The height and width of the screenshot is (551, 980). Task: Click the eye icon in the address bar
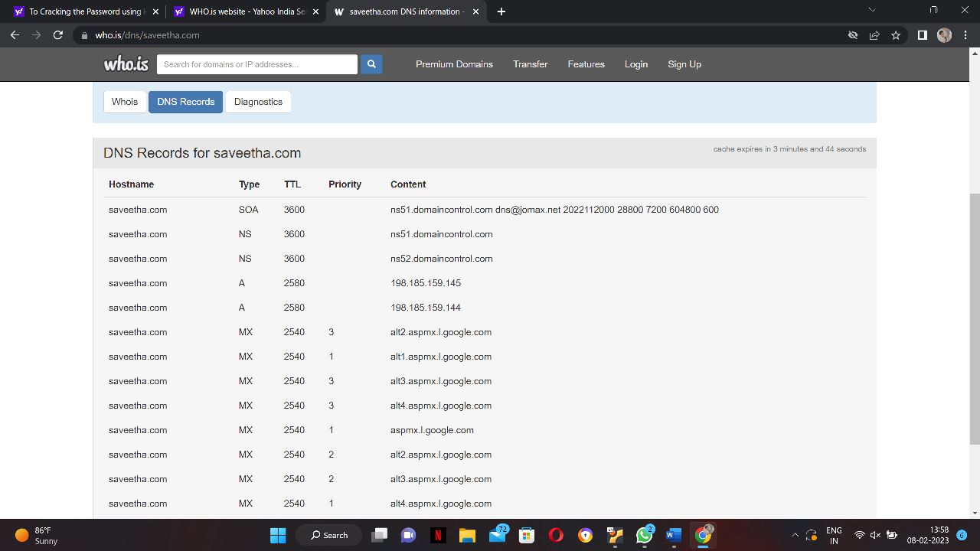pyautogui.click(x=852, y=34)
